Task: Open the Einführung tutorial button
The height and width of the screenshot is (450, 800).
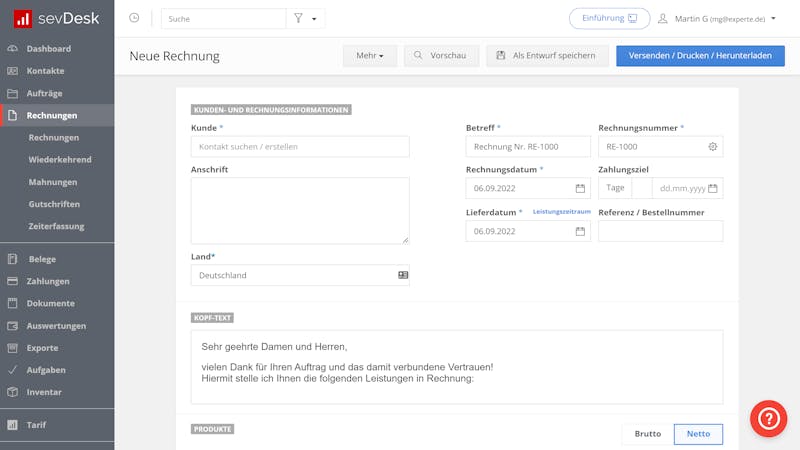Action: (609, 18)
